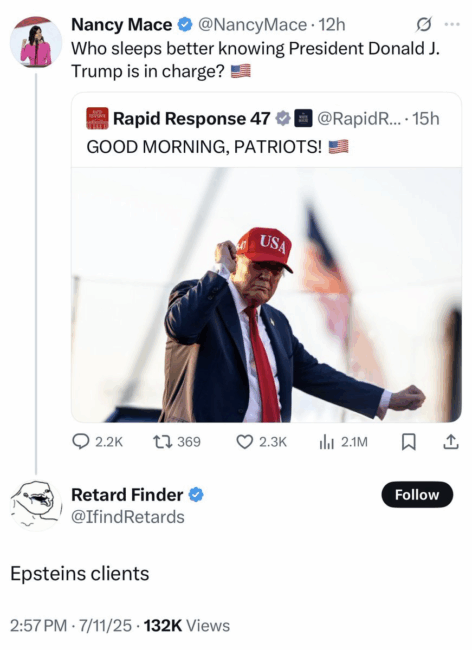
Task: Like the Nancy Mace post
Action: 261,442
